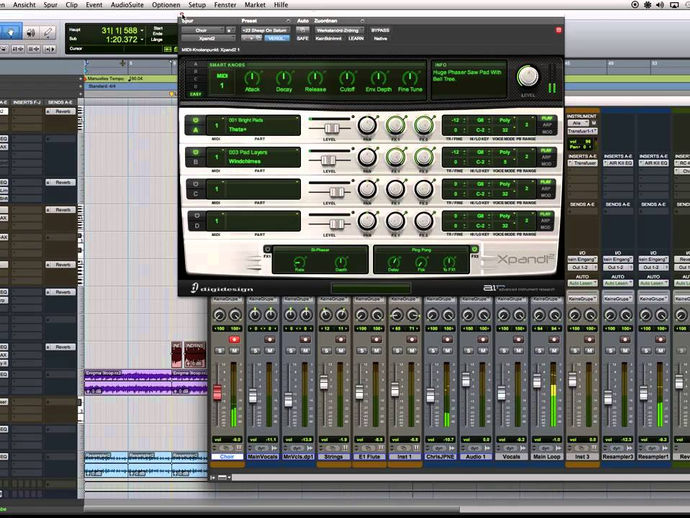This screenshot has height=518, width=690.
Task: Click the Depth knob in the FX1 Phaser
Action: coord(341,262)
